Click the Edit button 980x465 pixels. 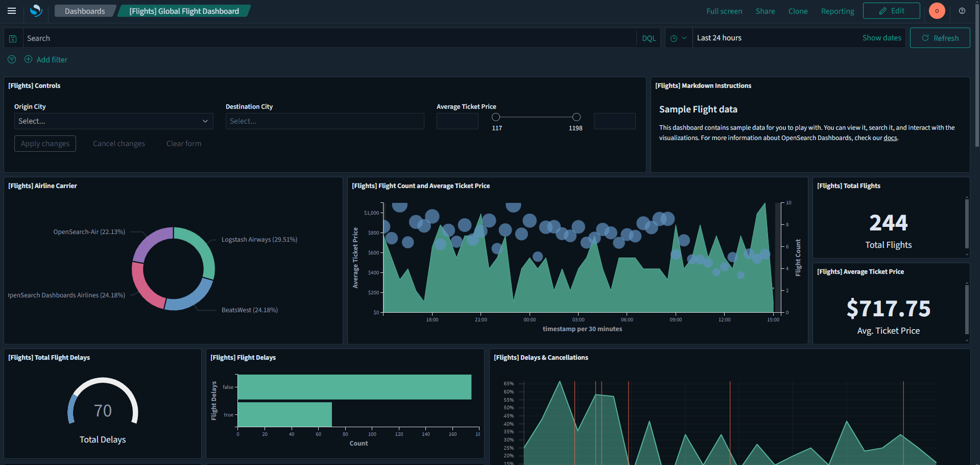click(891, 11)
